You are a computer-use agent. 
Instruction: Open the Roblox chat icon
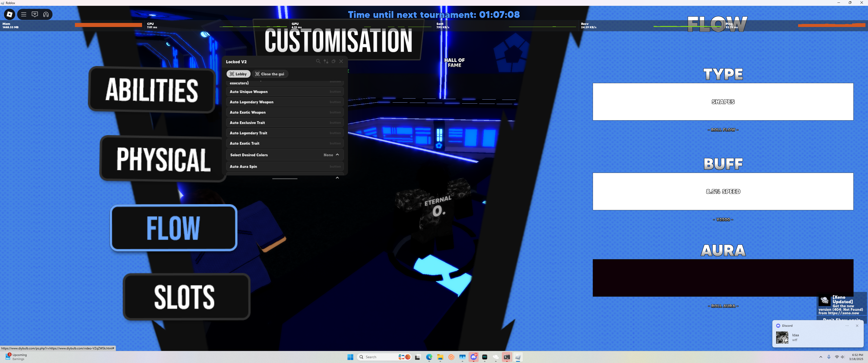click(35, 14)
